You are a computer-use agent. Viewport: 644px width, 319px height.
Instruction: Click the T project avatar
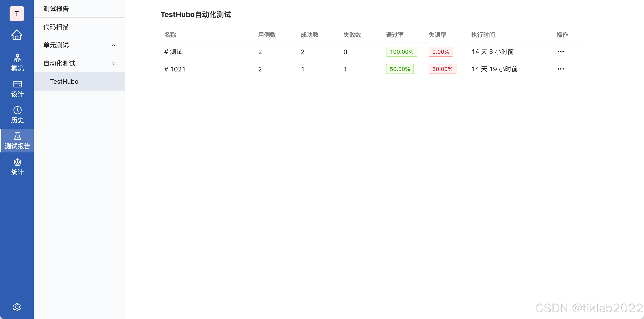pos(17,14)
